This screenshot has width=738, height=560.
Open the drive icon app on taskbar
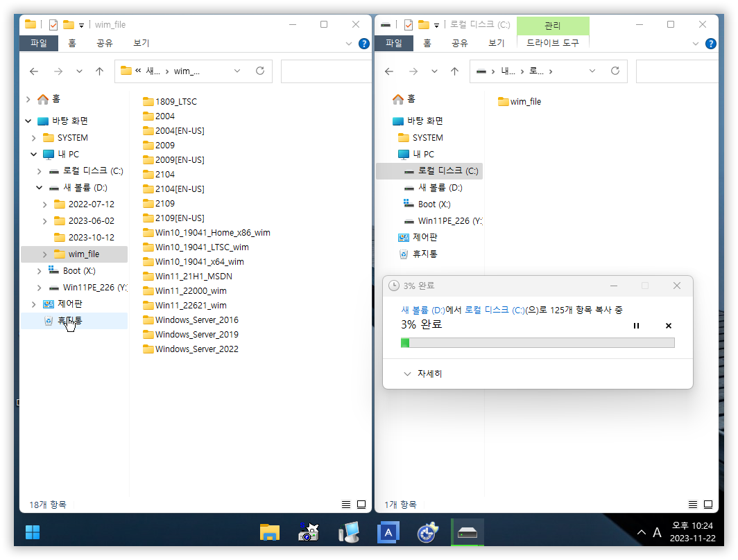coord(467,532)
